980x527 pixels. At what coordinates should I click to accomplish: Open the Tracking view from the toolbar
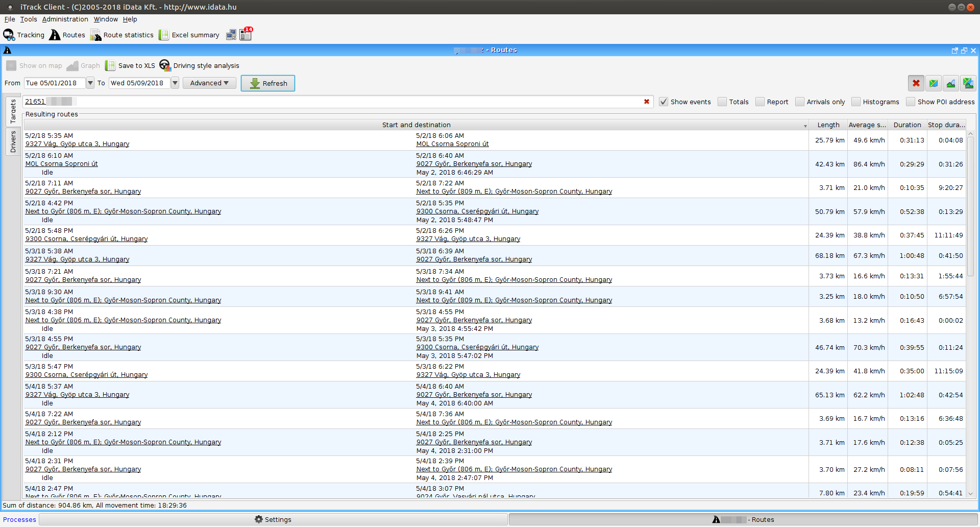pos(24,35)
